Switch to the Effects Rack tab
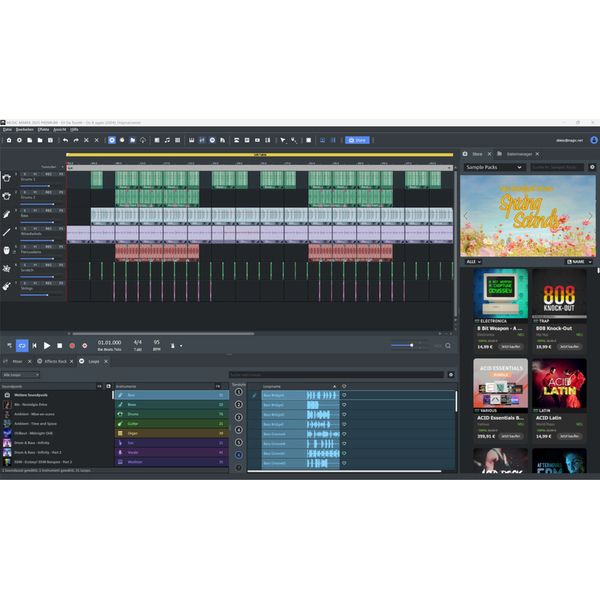600x600 pixels. (55, 362)
